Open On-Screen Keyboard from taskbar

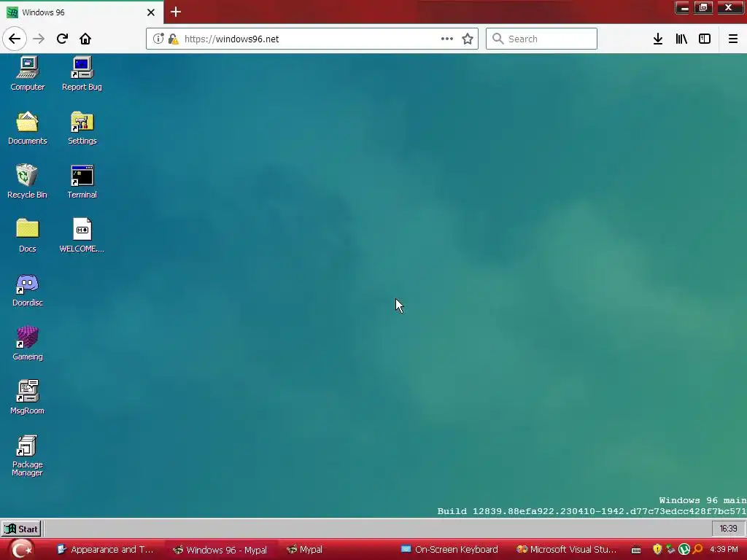pos(449,550)
